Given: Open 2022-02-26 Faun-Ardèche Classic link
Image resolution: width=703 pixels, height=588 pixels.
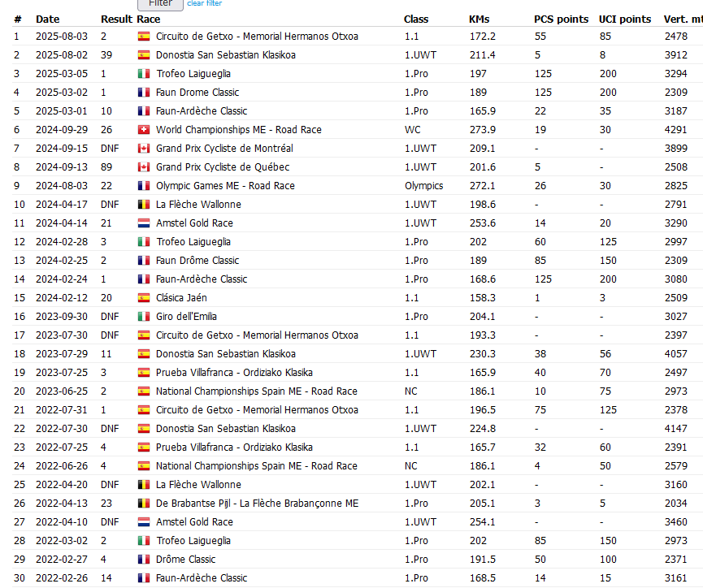Looking at the screenshot, I should (x=202, y=578).
